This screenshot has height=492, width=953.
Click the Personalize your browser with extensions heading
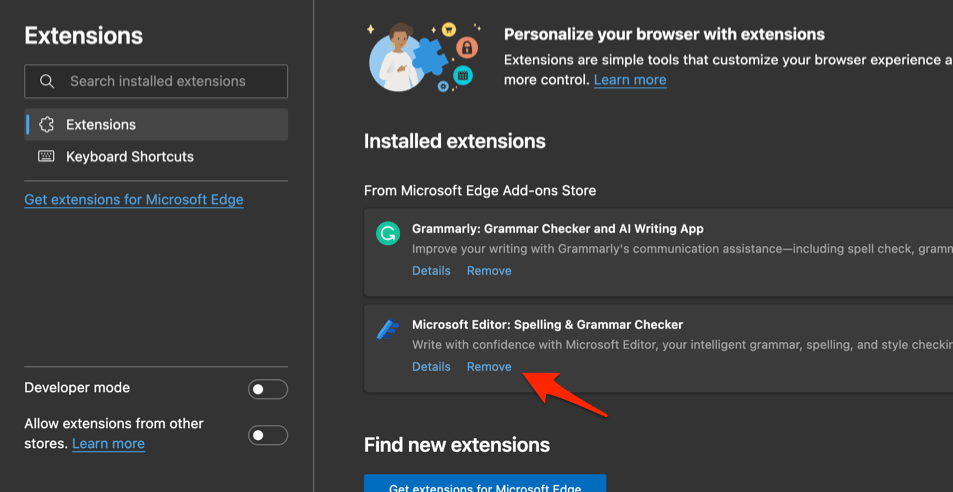click(x=664, y=35)
